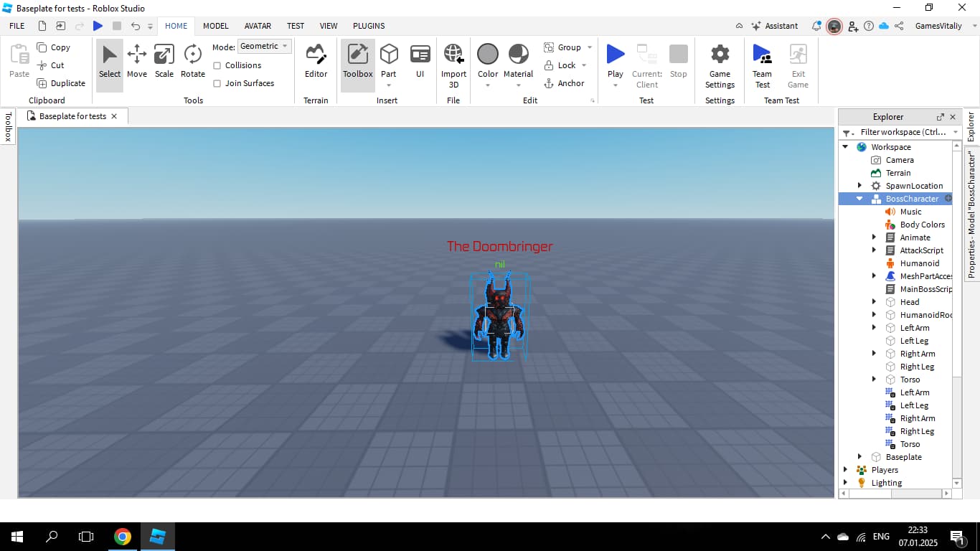Click the Duplicate button
Viewport: 980px width, 551px height.
tap(61, 83)
